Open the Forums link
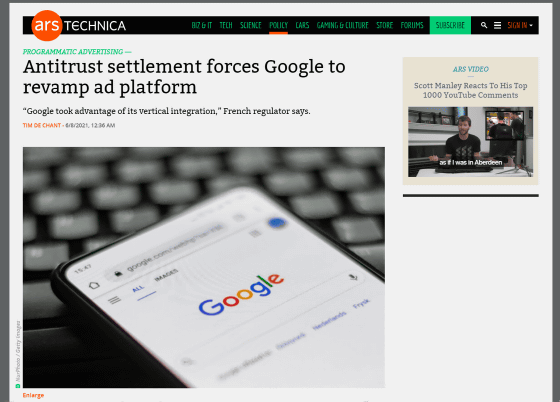The width and height of the screenshot is (560, 402). click(x=412, y=25)
